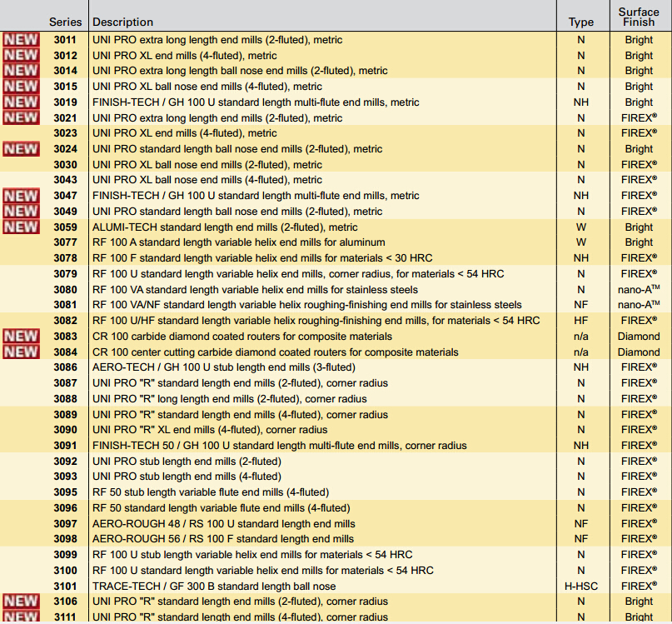Select series number 3101
The height and width of the screenshot is (624, 672).
[65, 587]
